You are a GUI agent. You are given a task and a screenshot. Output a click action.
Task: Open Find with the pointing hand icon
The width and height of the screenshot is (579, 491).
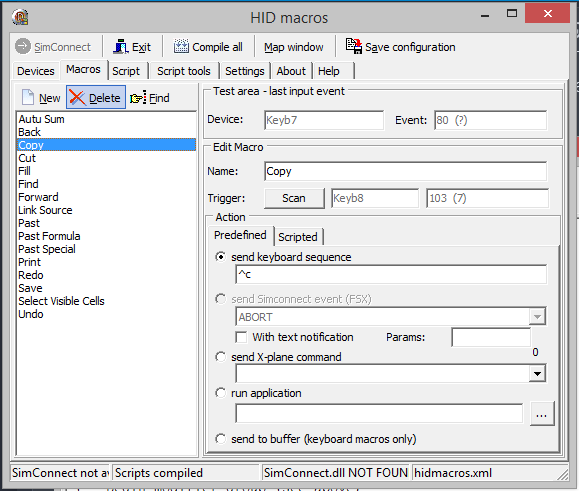pyautogui.click(x=138, y=98)
